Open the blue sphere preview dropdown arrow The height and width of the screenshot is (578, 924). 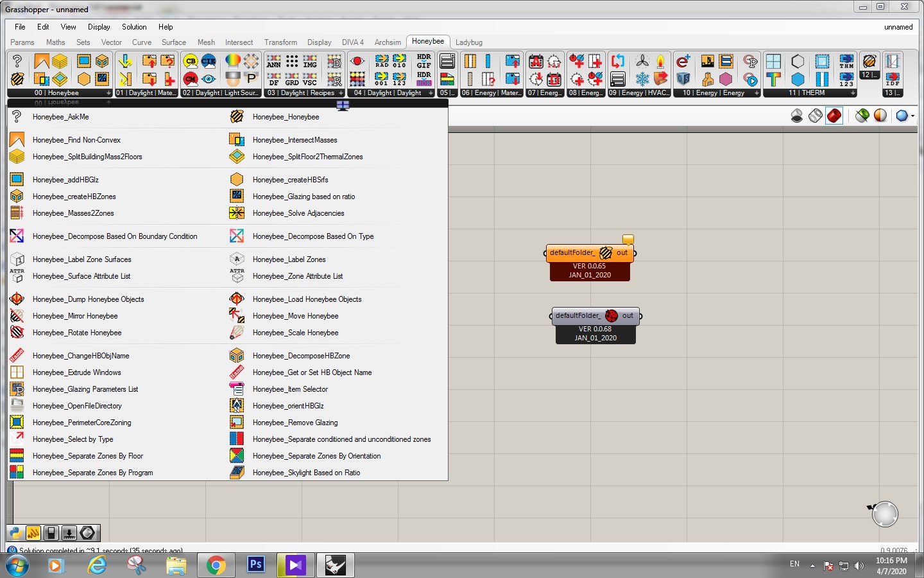(x=912, y=116)
